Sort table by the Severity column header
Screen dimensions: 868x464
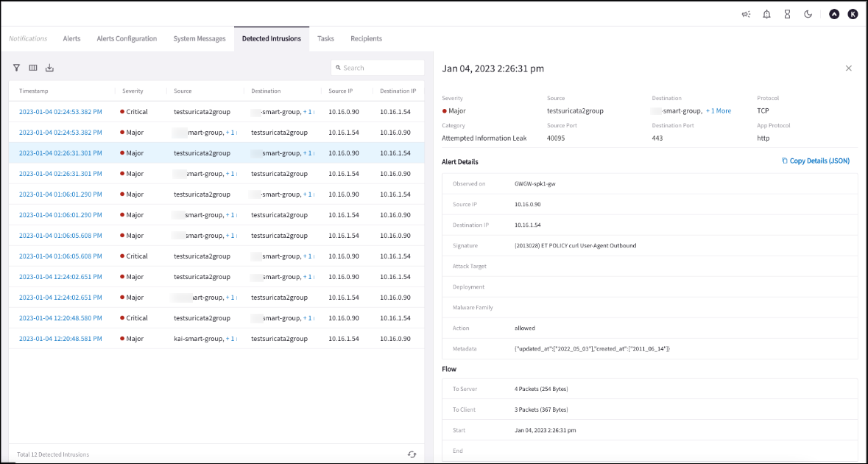[133, 91]
